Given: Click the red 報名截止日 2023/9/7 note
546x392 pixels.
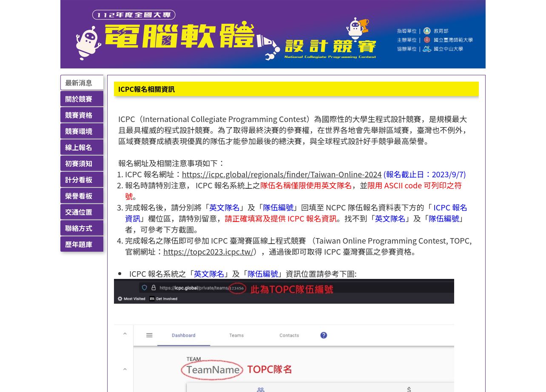Looking at the screenshot, I should [424, 174].
